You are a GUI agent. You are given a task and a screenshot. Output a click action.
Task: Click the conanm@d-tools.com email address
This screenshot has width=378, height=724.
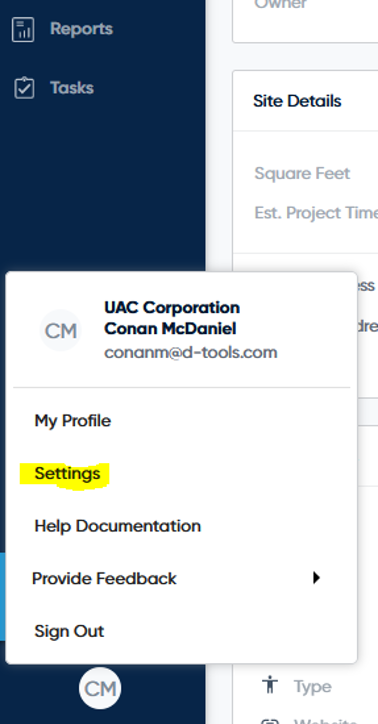coord(191,352)
